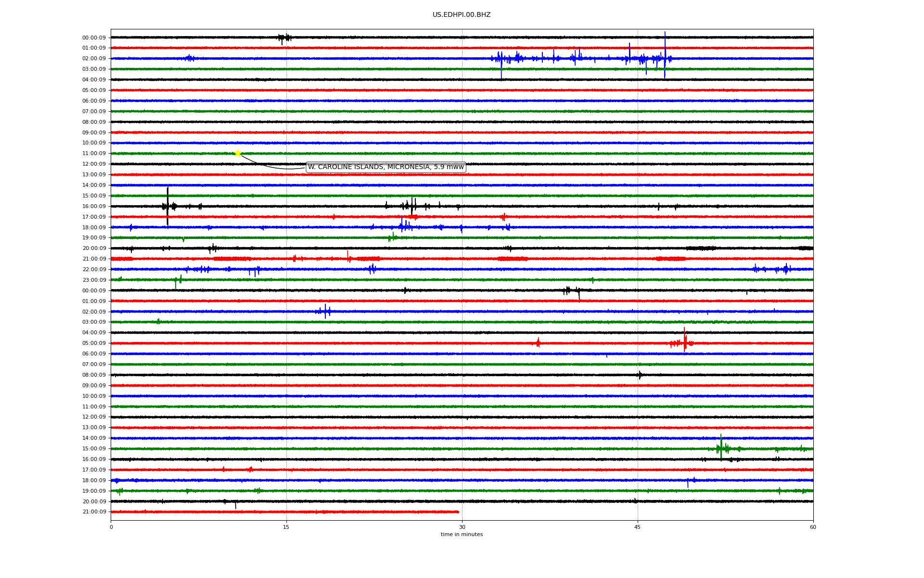
Task: Click the 15 tick on the x-axis
Action: [x=286, y=527]
